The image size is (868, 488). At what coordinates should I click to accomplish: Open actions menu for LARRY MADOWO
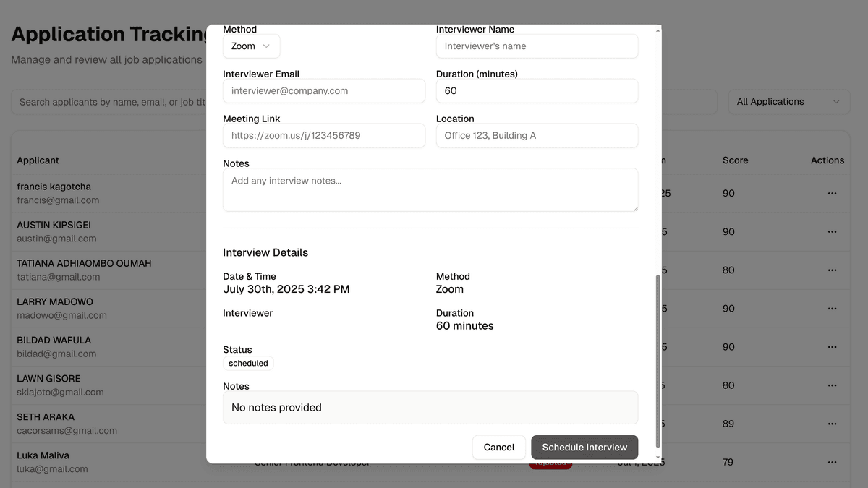coord(832,309)
